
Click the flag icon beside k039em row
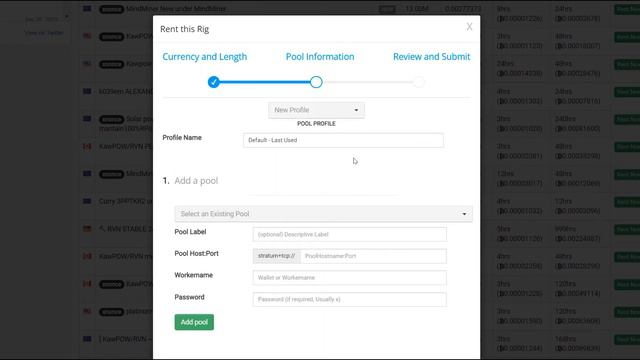click(87, 91)
